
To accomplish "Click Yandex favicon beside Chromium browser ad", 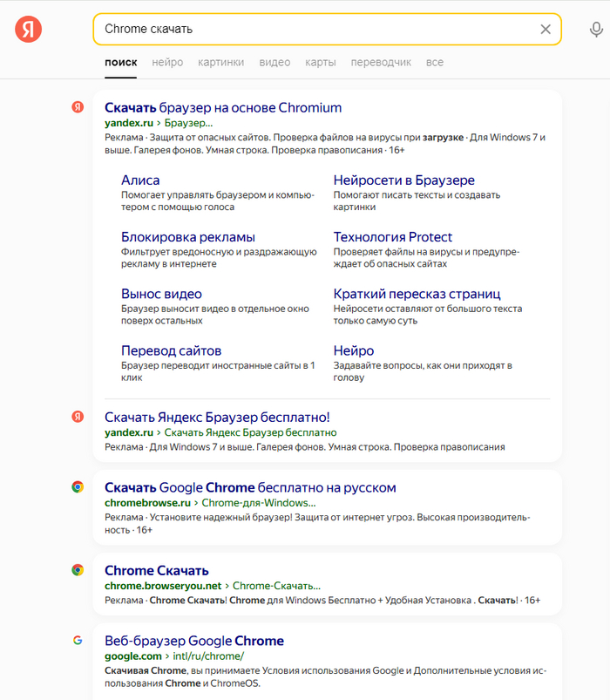I will (x=78, y=107).
